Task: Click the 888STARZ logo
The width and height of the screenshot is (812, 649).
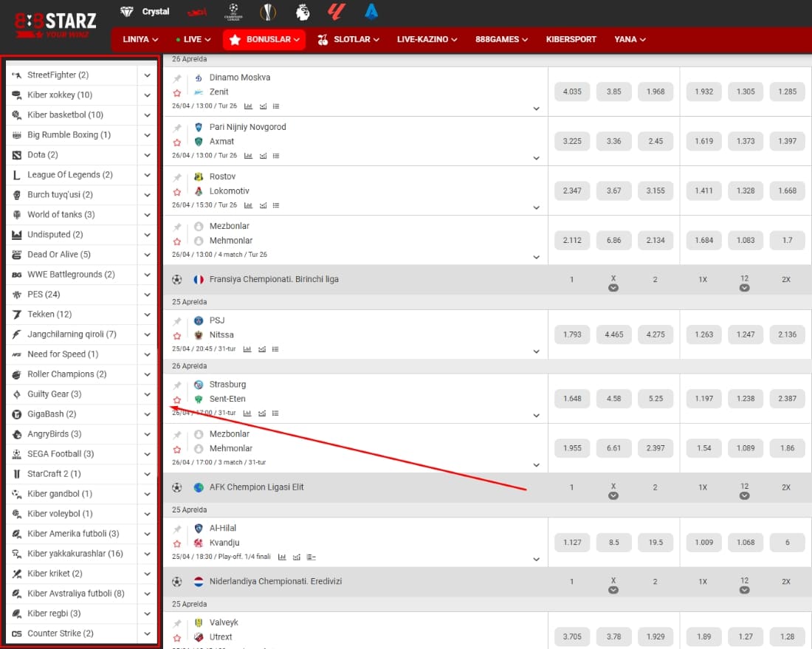Action: 56,24
